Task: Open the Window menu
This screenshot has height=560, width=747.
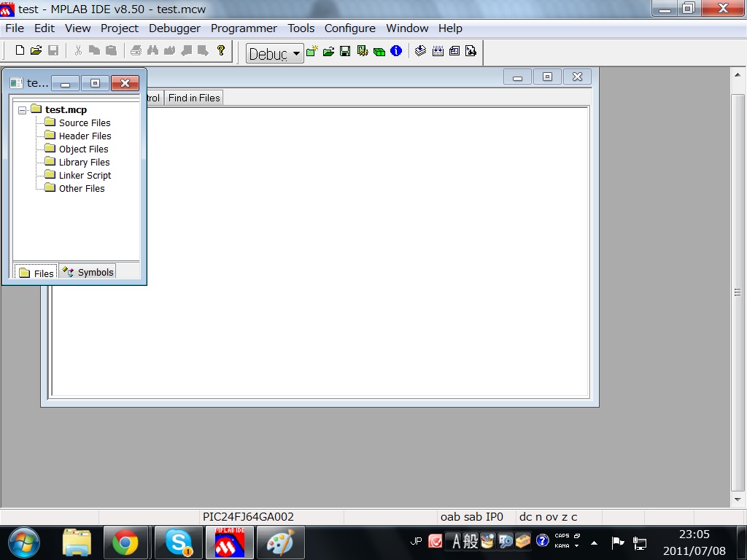Action: point(407,28)
